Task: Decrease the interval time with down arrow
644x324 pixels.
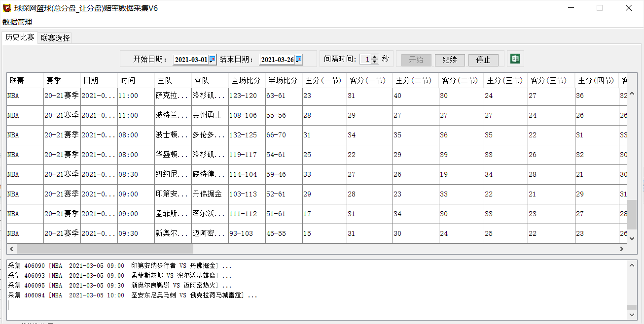Action: point(375,62)
